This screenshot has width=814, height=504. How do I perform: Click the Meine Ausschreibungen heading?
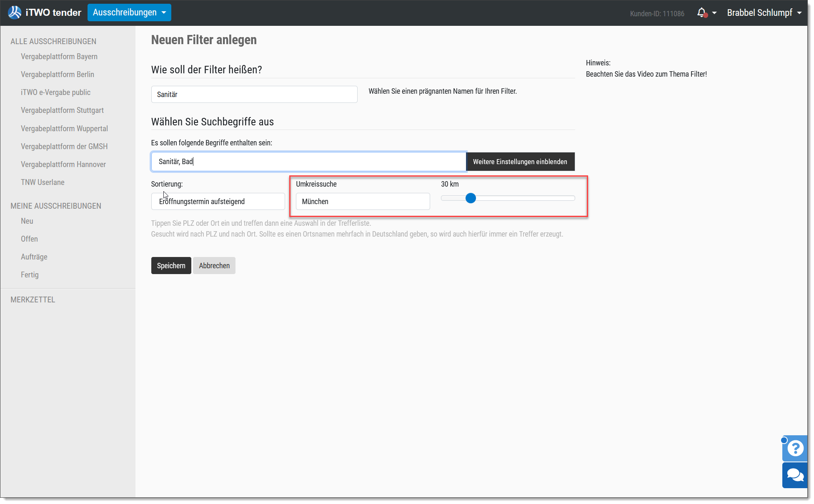pos(56,206)
